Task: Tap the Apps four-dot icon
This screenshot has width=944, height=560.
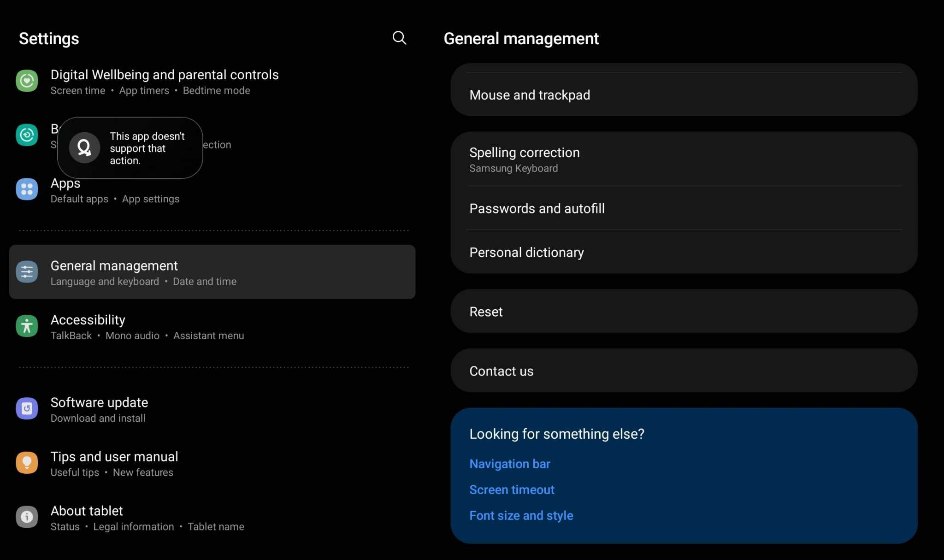Action: tap(27, 189)
